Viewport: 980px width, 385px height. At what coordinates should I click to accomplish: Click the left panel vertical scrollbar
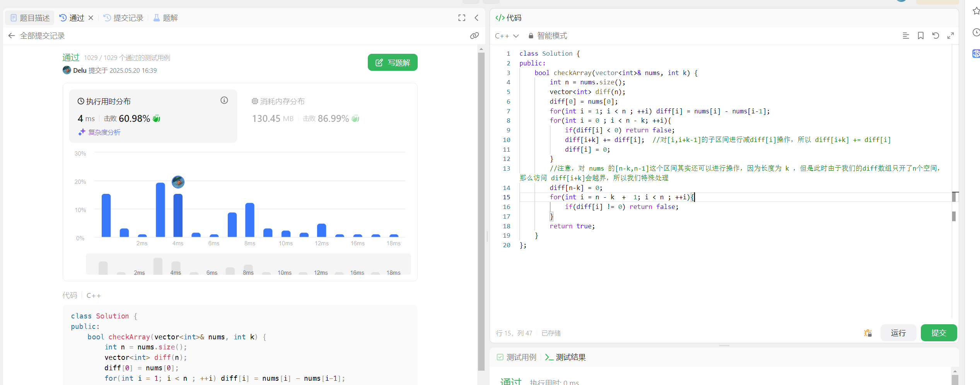point(481,211)
